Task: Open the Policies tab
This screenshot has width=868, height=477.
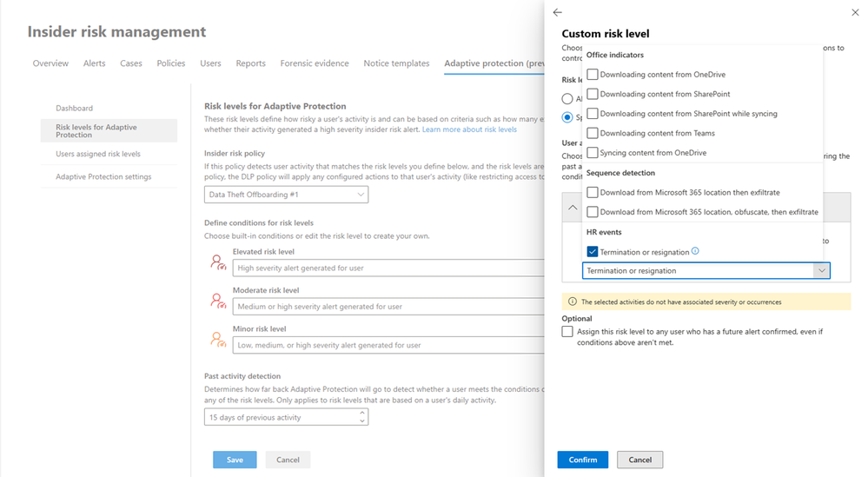Action: coord(170,63)
